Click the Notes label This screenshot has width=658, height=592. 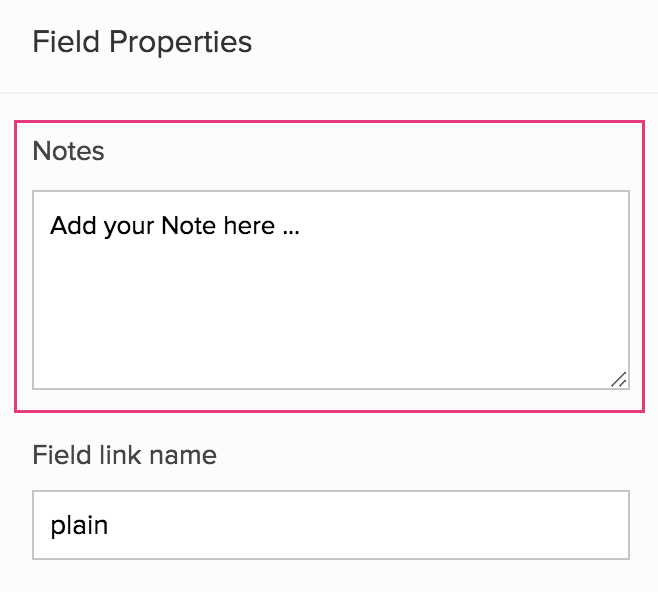[68, 151]
